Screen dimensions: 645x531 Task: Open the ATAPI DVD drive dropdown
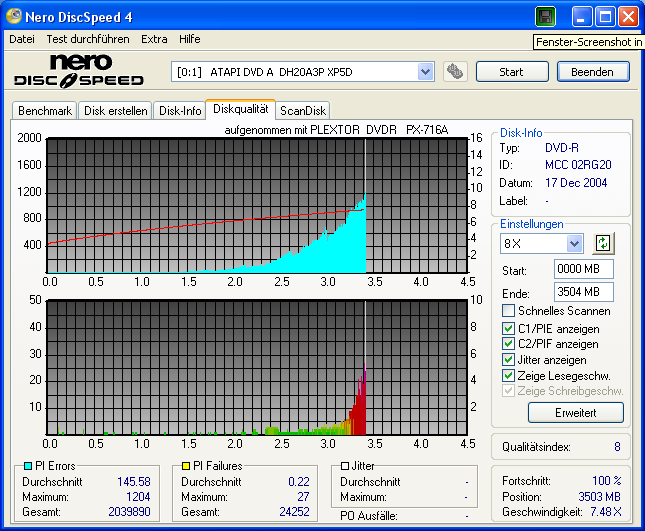pos(425,72)
